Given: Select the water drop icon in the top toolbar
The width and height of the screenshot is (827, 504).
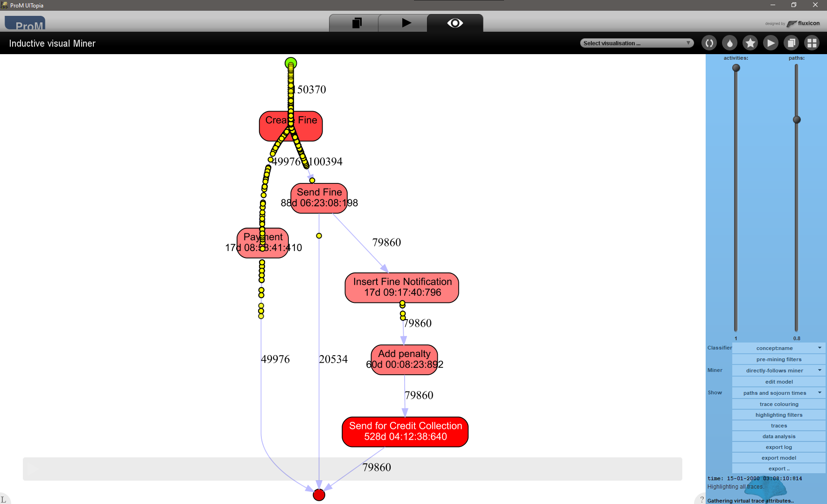Looking at the screenshot, I should tap(729, 42).
